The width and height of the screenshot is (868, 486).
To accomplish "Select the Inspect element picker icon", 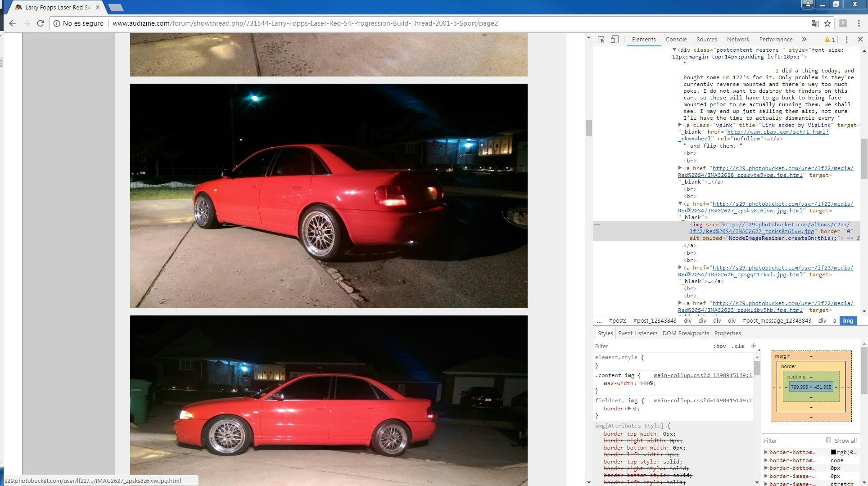I will [601, 40].
